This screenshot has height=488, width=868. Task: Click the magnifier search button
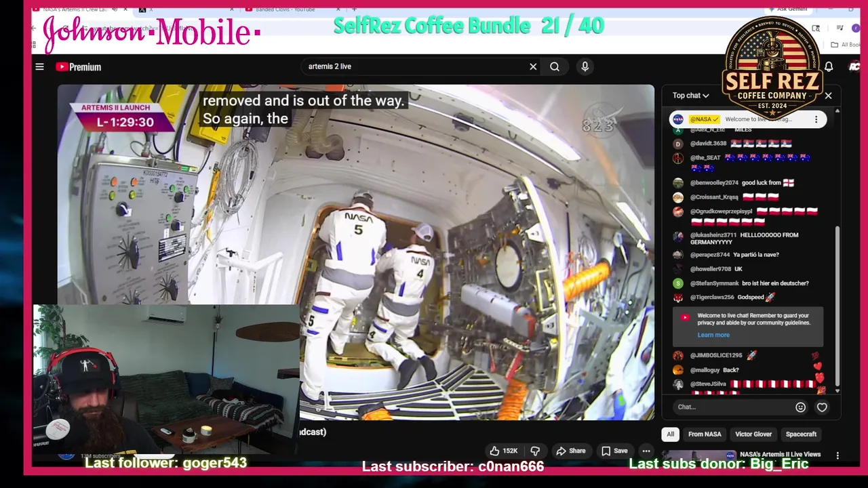(x=555, y=66)
